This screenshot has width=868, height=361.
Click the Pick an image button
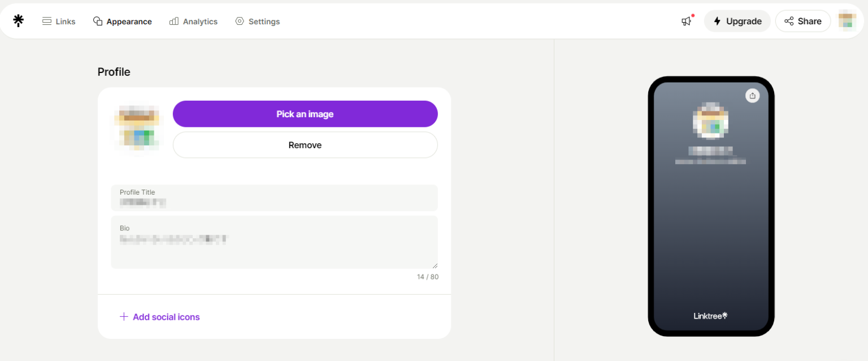click(305, 114)
